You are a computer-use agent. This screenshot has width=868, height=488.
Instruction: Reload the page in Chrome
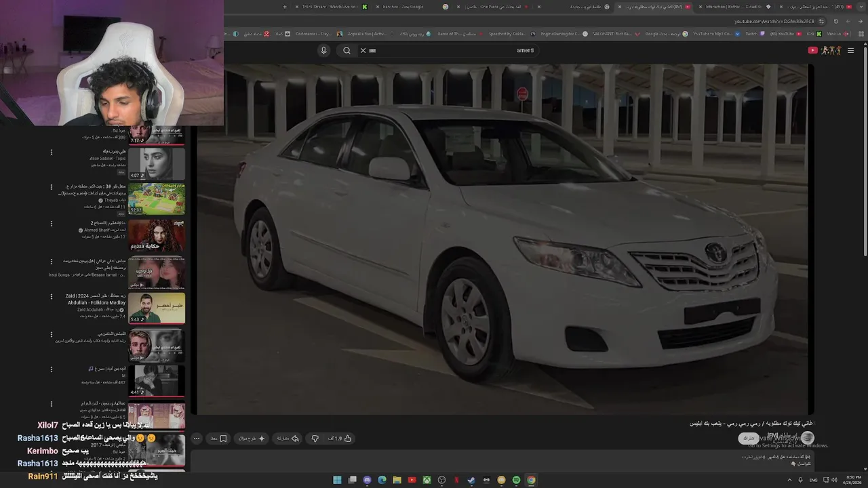[x=836, y=21]
